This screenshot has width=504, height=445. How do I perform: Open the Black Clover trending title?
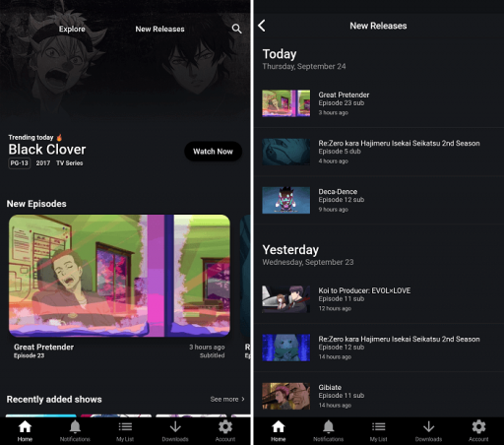pos(47,150)
